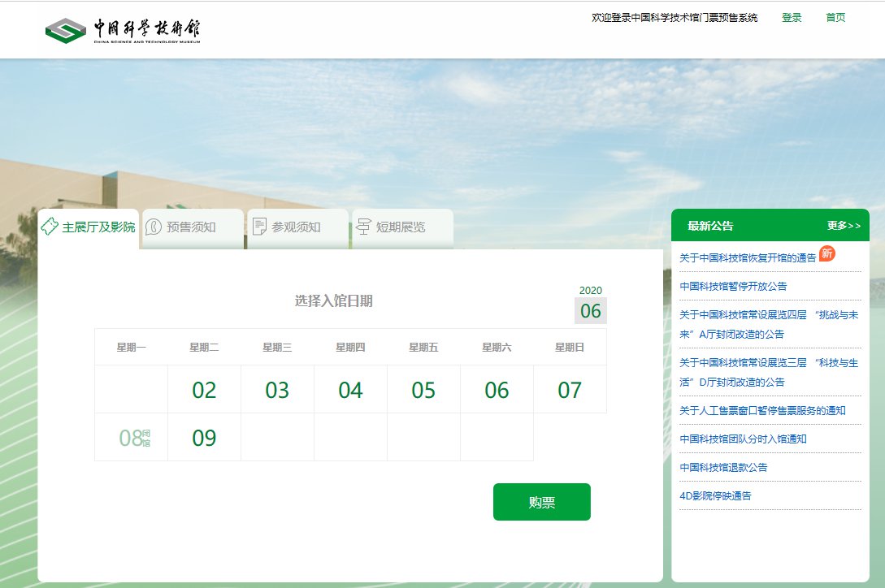Open 中国科技馆暂停开放公告 announcement
The image size is (885, 588).
click(733, 287)
